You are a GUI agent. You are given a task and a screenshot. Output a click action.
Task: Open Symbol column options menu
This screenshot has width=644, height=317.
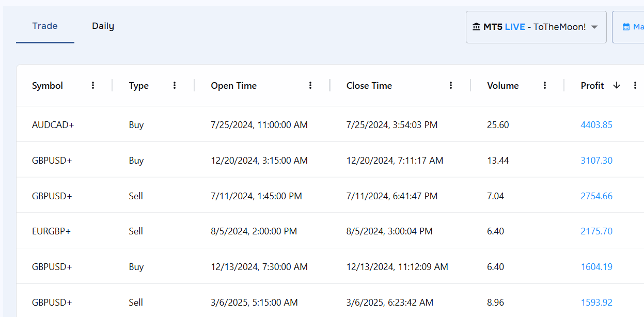(93, 86)
